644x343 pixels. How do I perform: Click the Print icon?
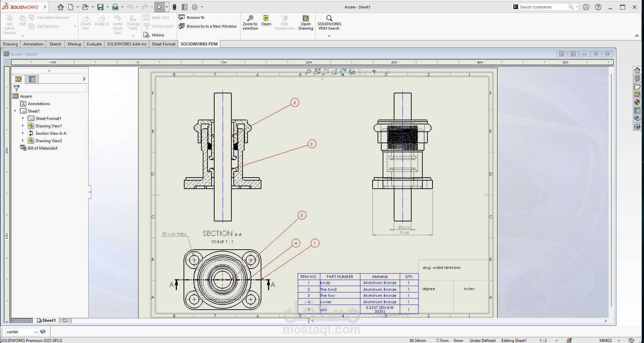(115, 7)
